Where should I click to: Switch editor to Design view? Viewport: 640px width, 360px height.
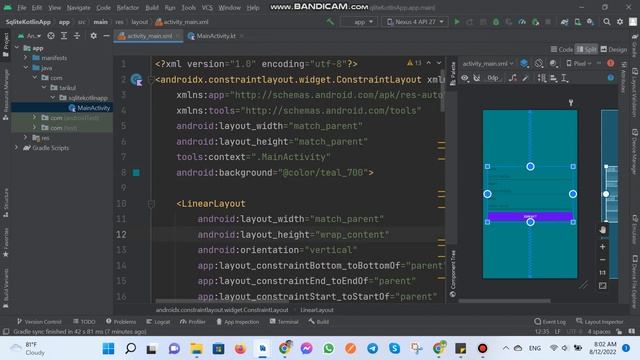click(x=614, y=49)
